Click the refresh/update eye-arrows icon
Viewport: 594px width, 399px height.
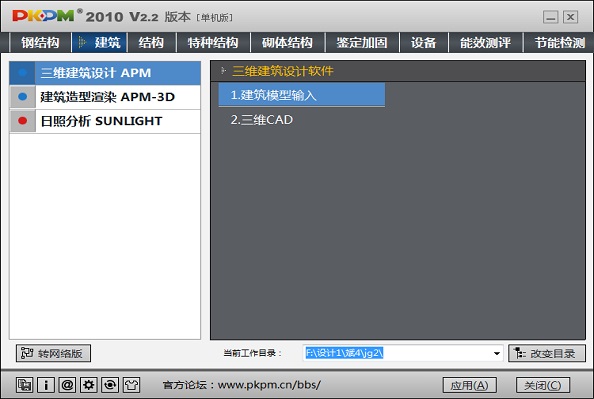click(110, 385)
